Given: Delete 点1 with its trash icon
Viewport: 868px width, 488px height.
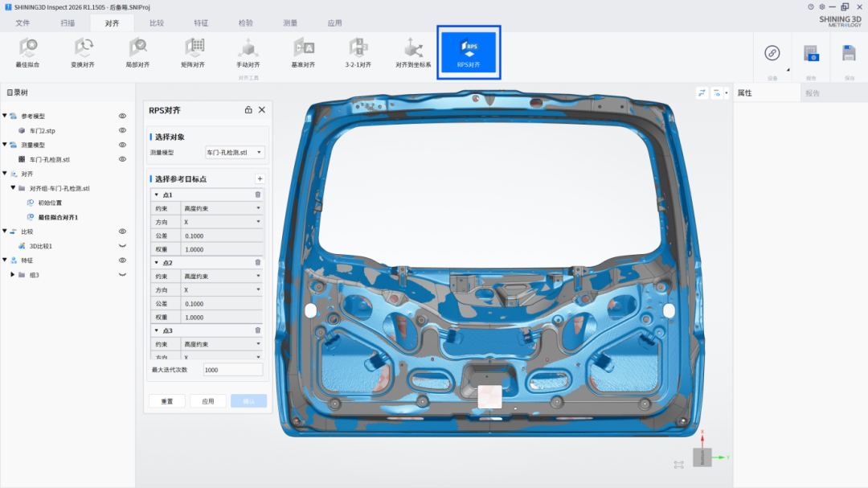Looking at the screenshot, I should click(x=257, y=195).
